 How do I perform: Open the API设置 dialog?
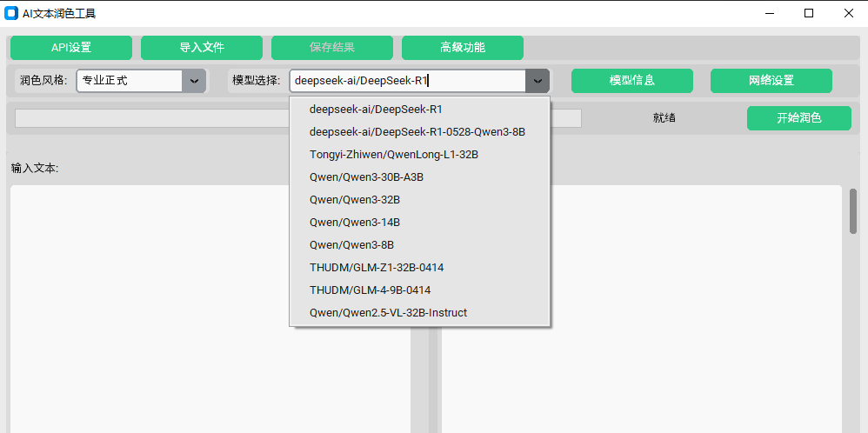click(71, 48)
